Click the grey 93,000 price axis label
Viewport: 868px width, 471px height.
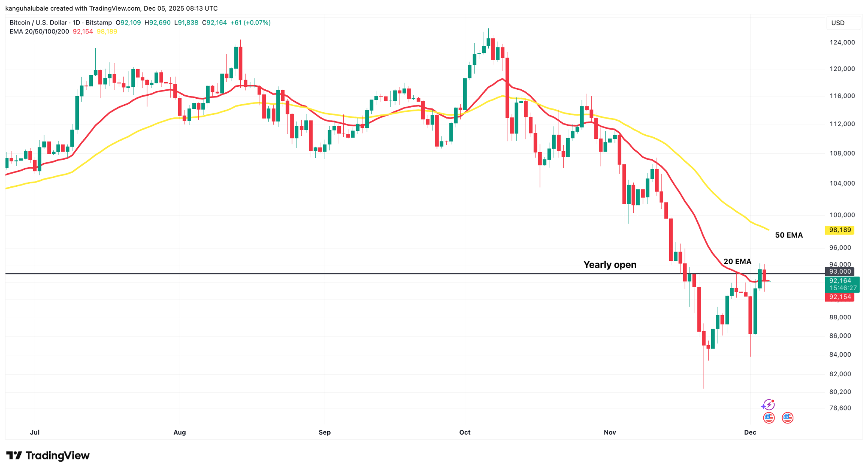pos(840,272)
